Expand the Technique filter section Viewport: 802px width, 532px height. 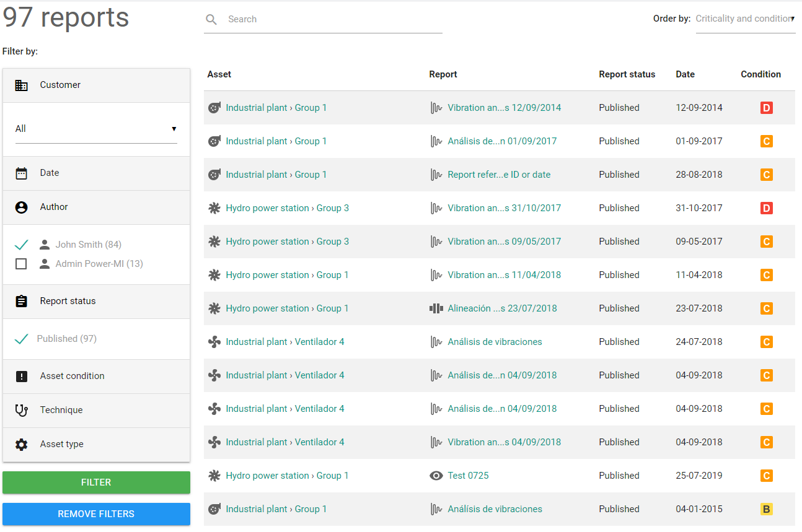click(96, 411)
